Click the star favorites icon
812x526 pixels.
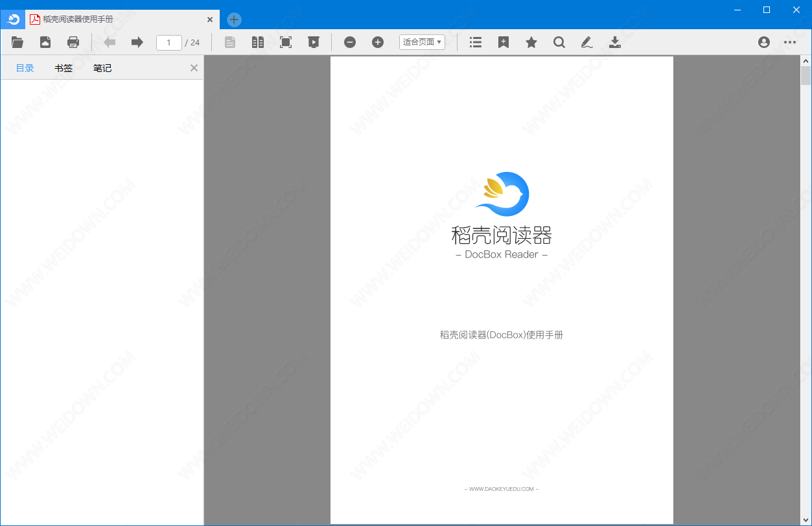(x=531, y=42)
